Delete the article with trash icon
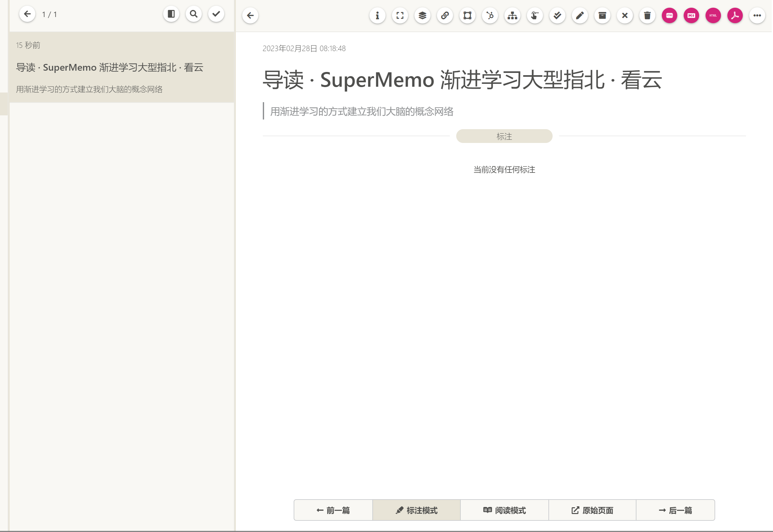 click(647, 15)
